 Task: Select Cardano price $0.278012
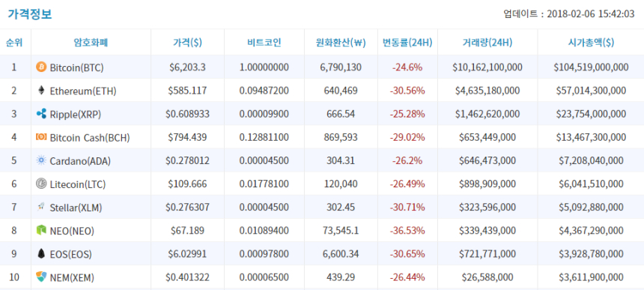click(187, 161)
